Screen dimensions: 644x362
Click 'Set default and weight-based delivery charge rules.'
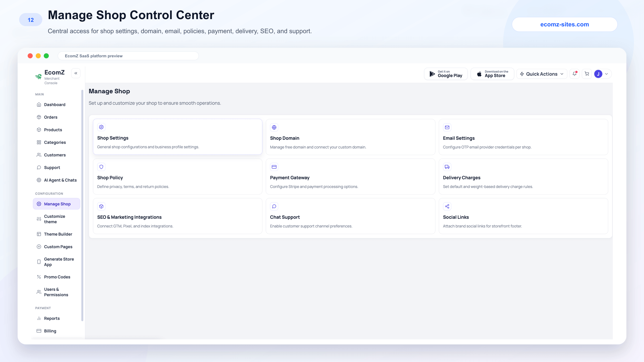point(488,187)
